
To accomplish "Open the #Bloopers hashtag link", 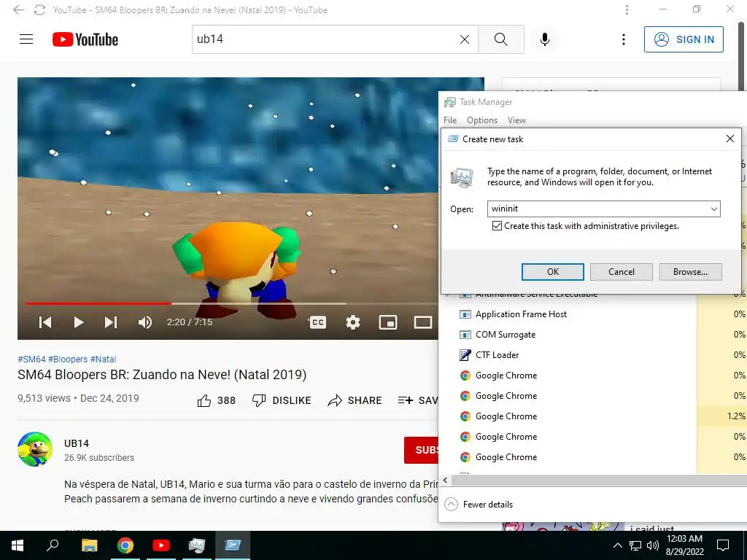I will pos(68,359).
